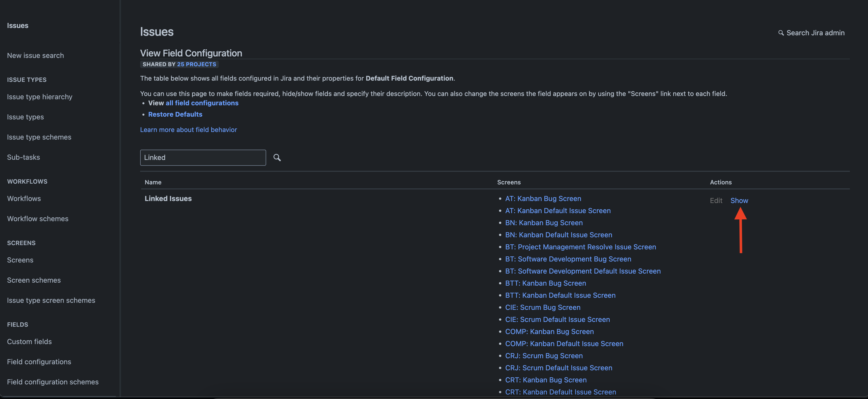Image resolution: width=868 pixels, height=399 pixels.
Task: Click the Search Jira admin magnifier icon
Action: pyautogui.click(x=781, y=33)
